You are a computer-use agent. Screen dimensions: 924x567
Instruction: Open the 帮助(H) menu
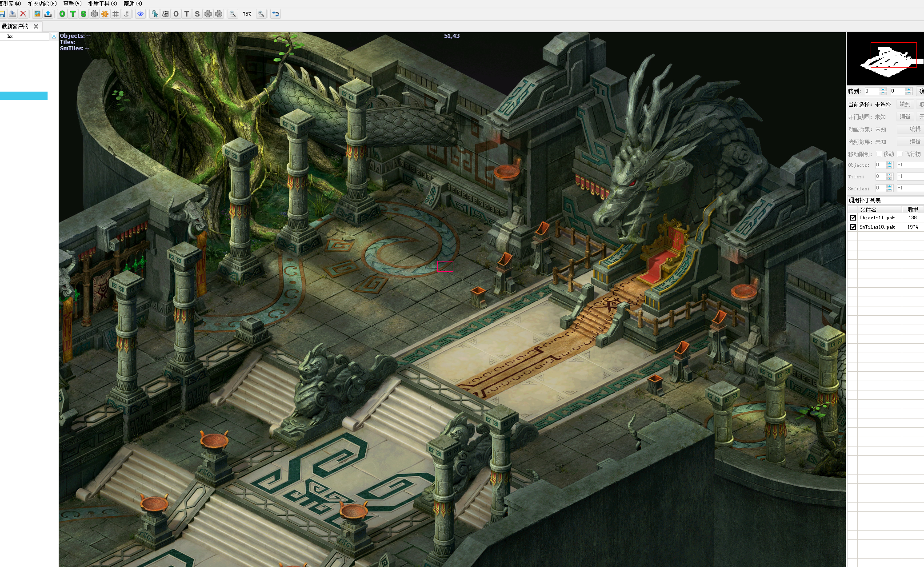[x=133, y=4]
